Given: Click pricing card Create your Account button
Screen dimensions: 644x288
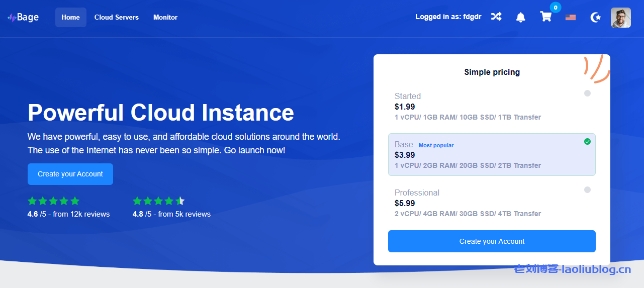Looking at the screenshot, I should coord(491,241).
